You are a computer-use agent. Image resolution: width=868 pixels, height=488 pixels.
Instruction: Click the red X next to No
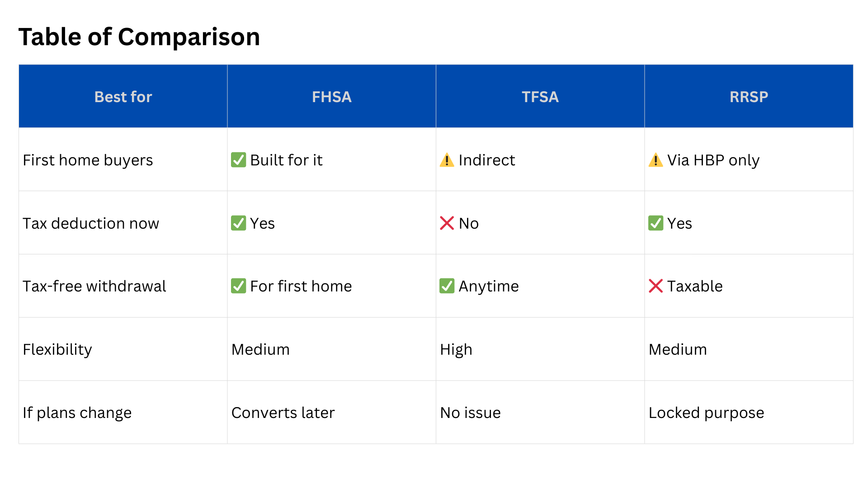[447, 223]
